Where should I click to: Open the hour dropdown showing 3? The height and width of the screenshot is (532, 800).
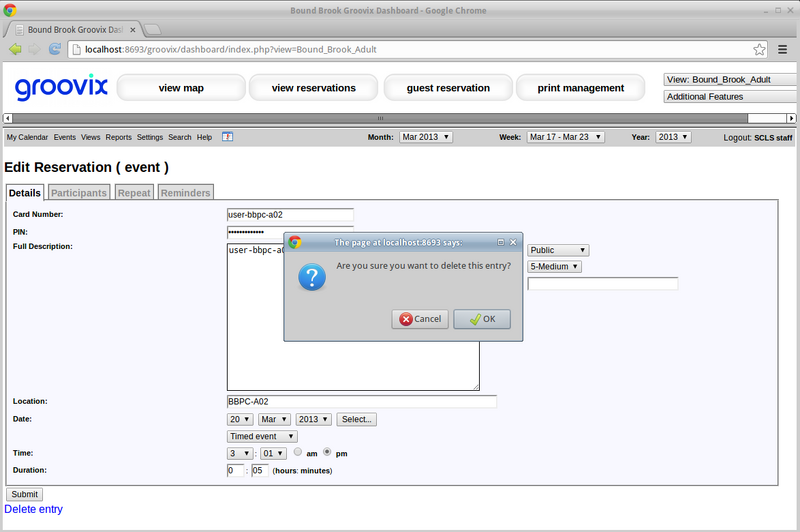(x=240, y=453)
